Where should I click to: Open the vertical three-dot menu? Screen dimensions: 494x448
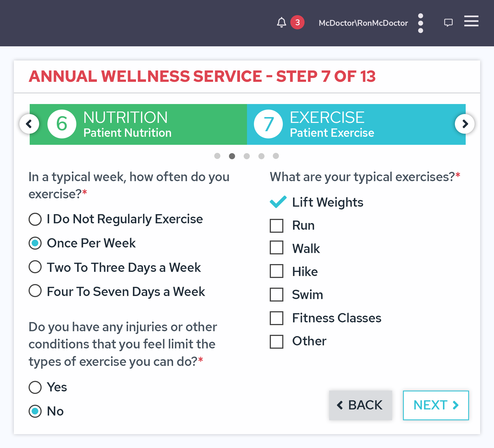tap(421, 23)
